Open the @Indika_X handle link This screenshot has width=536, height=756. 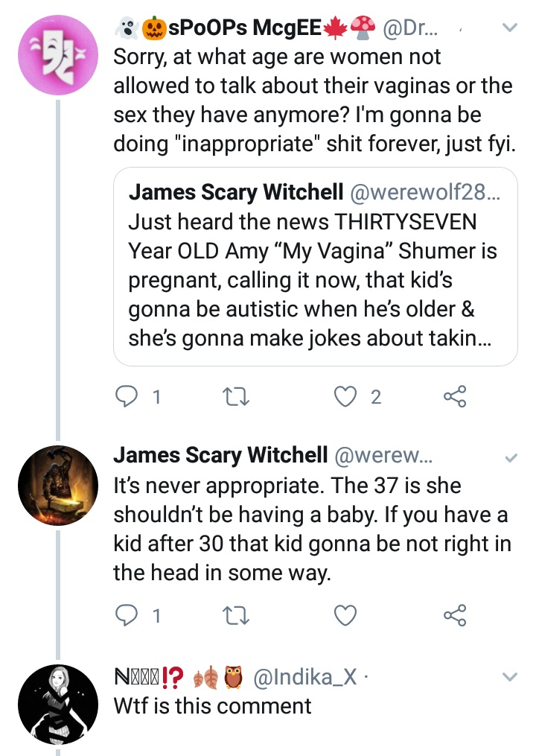[304, 677]
